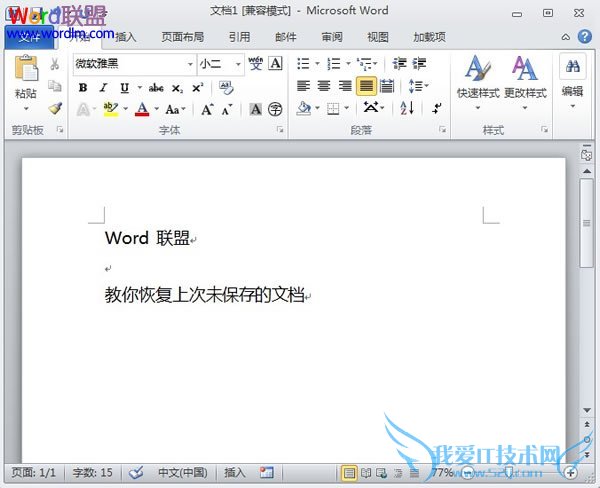Open the 视图 tab
600x488 pixels.
[x=378, y=37]
